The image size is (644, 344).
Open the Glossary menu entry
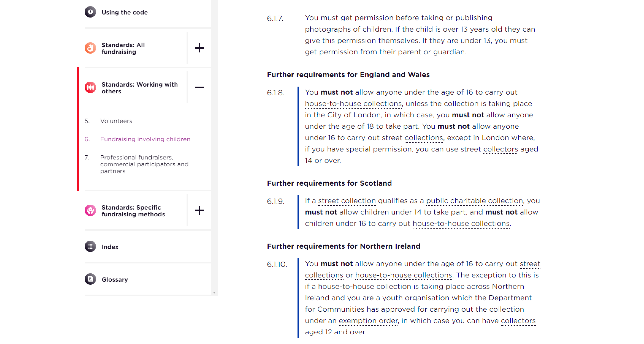point(115,280)
